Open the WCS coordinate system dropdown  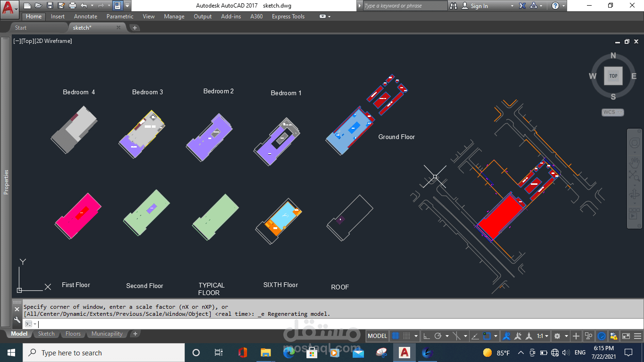(x=613, y=112)
